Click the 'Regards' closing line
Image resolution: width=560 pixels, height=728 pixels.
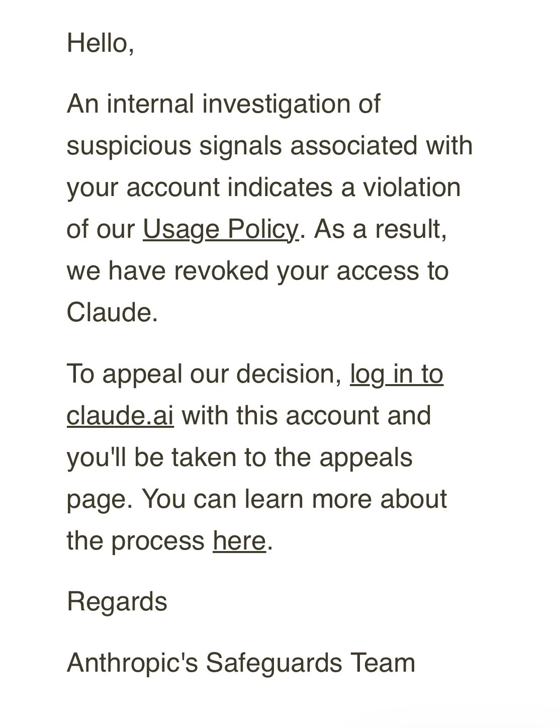coord(117,602)
